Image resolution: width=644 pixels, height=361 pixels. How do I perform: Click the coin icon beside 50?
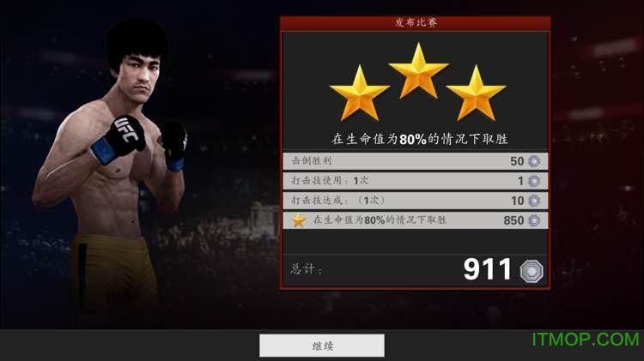[534, 161]
